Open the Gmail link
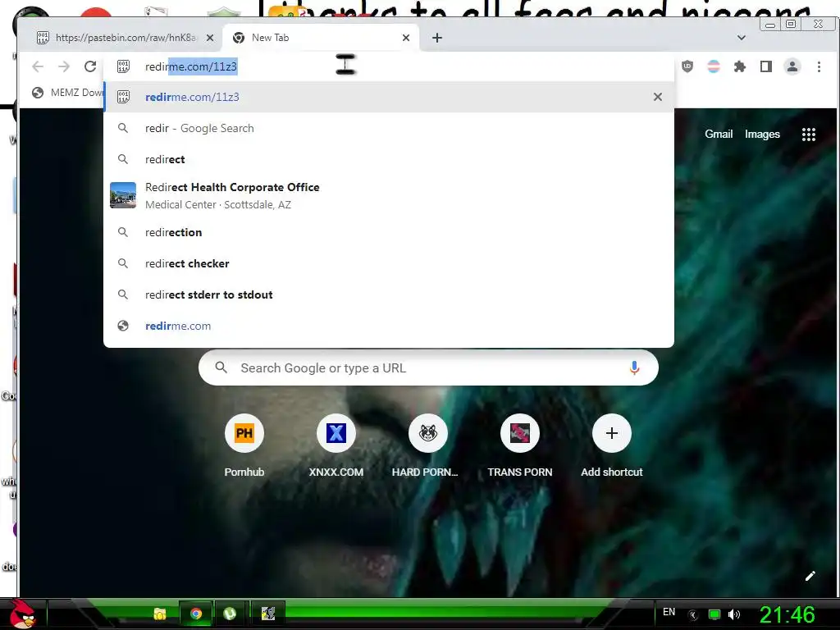Screen dimensions: 840x630 click(x=719, y=134)
